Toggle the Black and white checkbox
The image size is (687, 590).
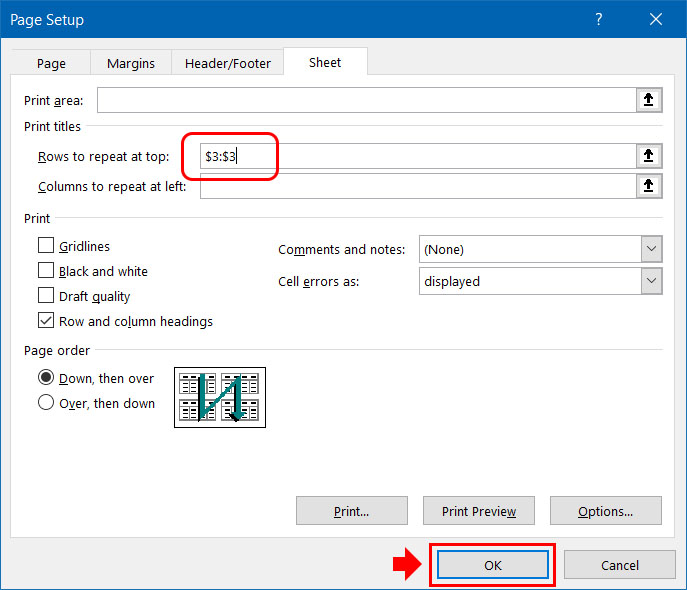(x=46, y=271)
